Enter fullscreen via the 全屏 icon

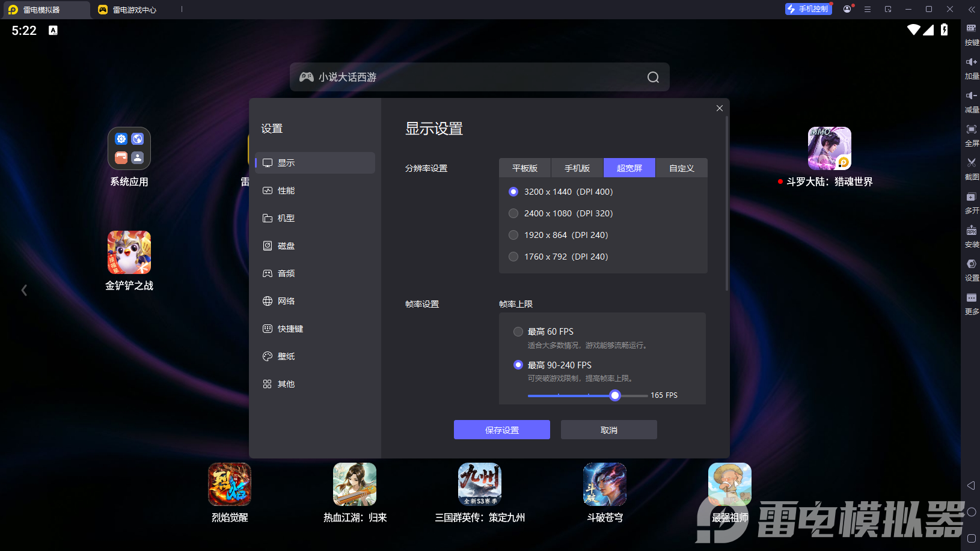click(971, 130)
